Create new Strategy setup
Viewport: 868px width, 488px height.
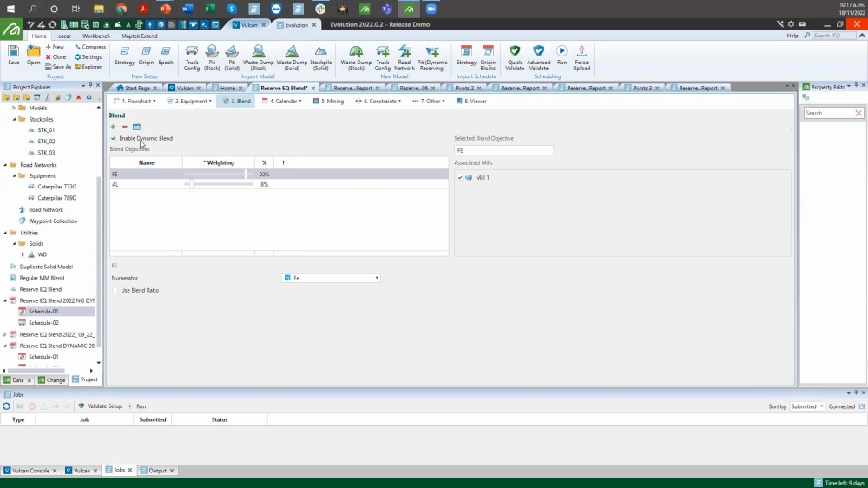[124, 56]
